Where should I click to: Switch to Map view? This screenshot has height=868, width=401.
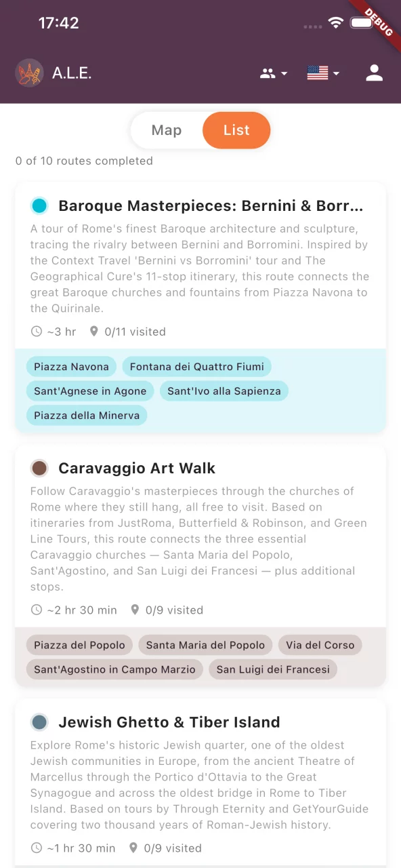tap(167, 130)
